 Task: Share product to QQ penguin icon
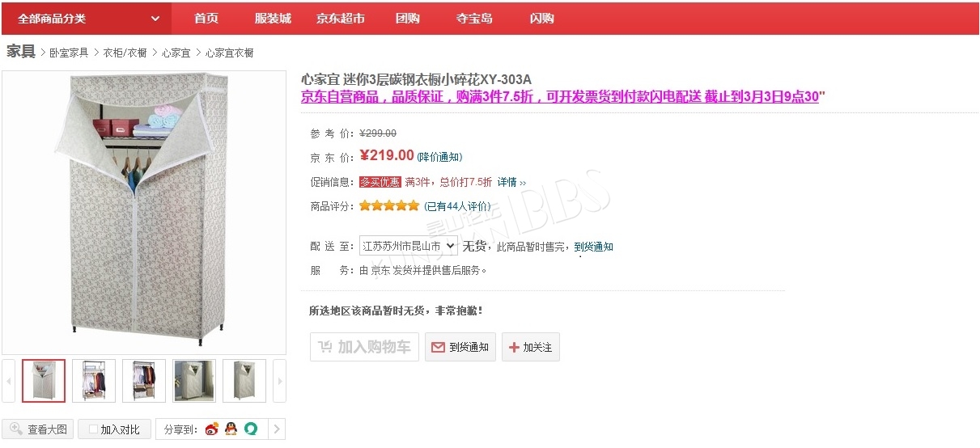click(231, 429)
